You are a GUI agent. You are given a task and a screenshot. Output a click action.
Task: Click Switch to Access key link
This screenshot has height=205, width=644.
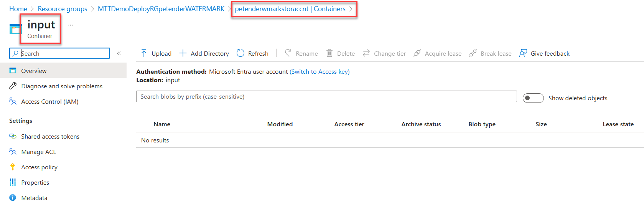tap(320, 71)
